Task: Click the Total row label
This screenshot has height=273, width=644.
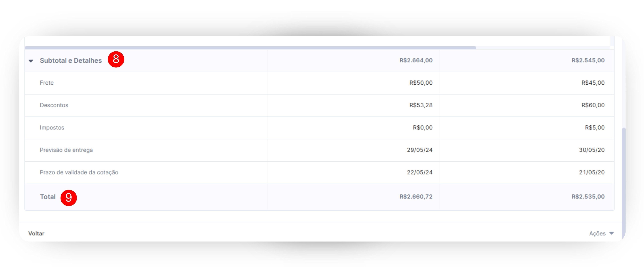Action: coord(48,197)
